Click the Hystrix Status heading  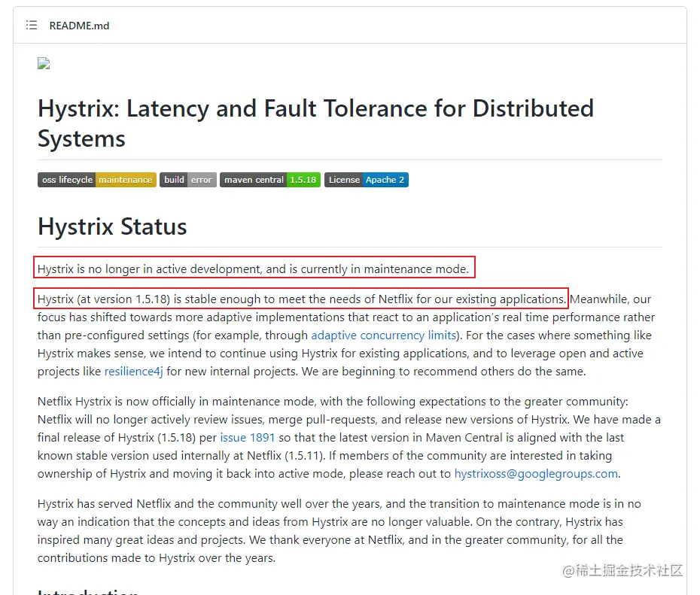pos(112,226)
